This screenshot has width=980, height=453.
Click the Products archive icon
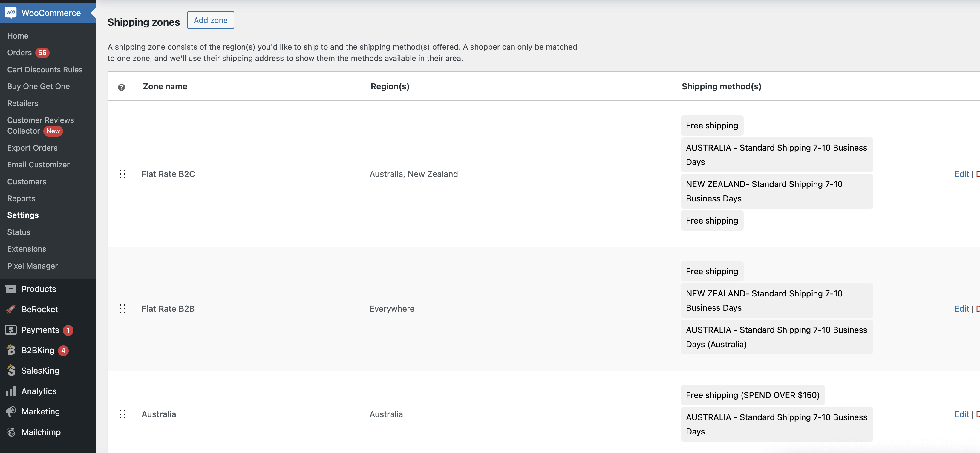(x=11, y=289)
